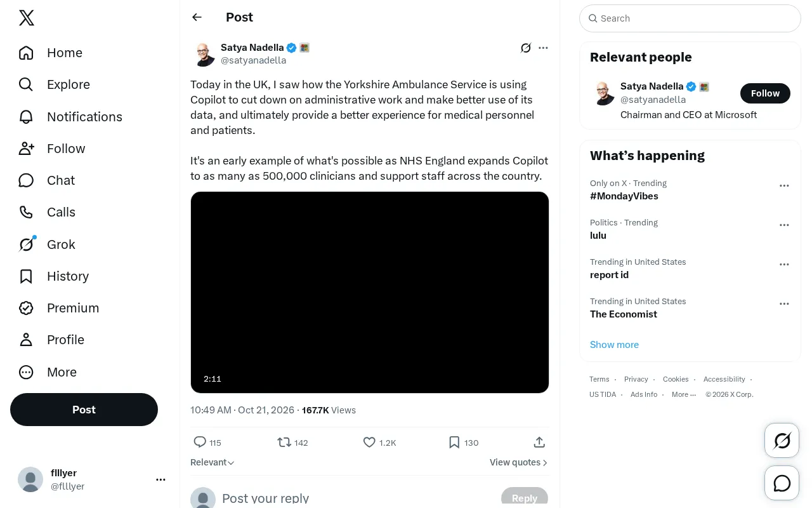Click View quotes link
The height and width of the screenshot is (508, 812).
[519, 462]
